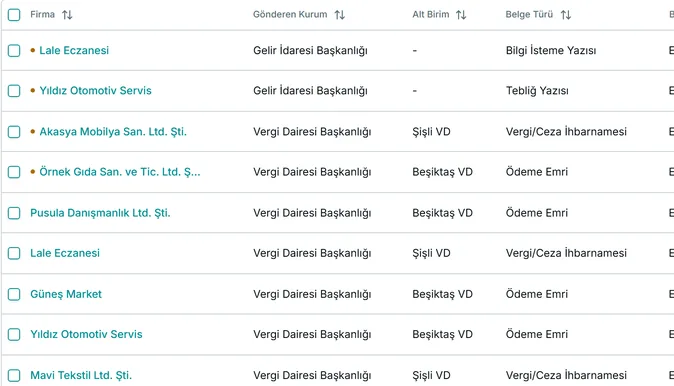The height and width of the screenshot is (386, 674).
Task: Tick the select-all checkbox in header
Action: click(14, 15)
